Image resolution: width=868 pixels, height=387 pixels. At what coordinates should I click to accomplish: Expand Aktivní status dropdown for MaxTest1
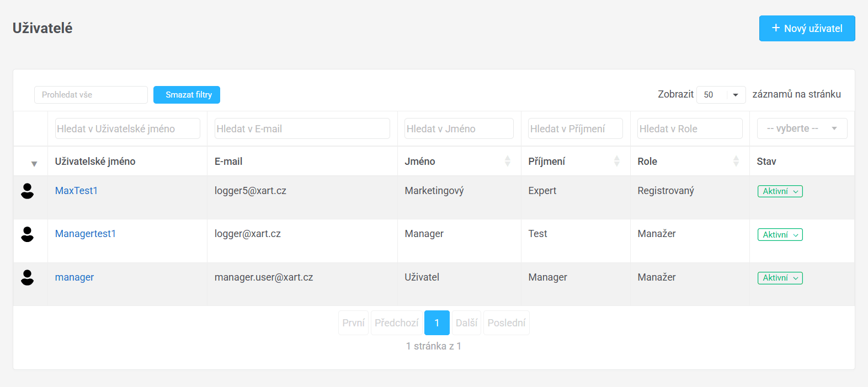pos(780,191)
